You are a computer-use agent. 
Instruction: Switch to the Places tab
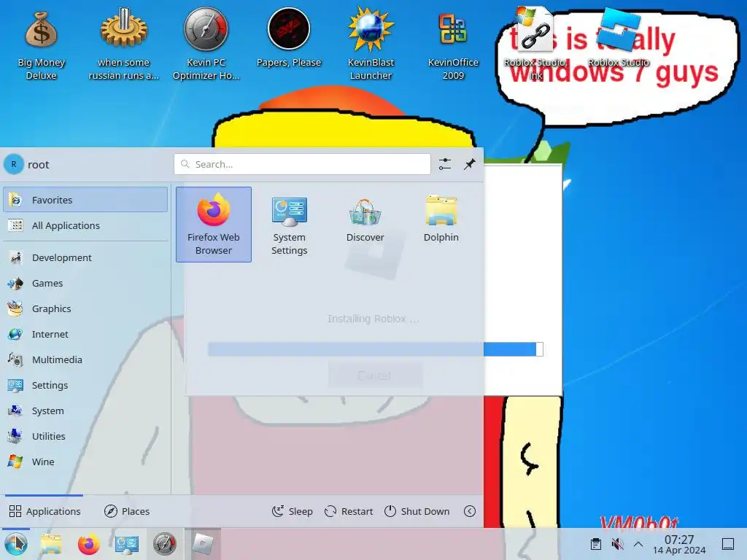pos(127,511)
